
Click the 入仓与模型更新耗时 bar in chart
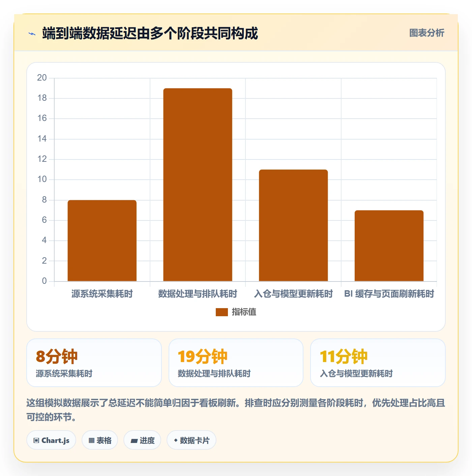pos(293,226)
